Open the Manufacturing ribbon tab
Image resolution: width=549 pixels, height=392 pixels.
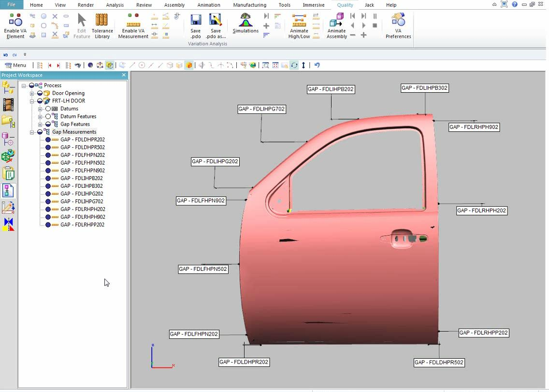click(249, 5)
